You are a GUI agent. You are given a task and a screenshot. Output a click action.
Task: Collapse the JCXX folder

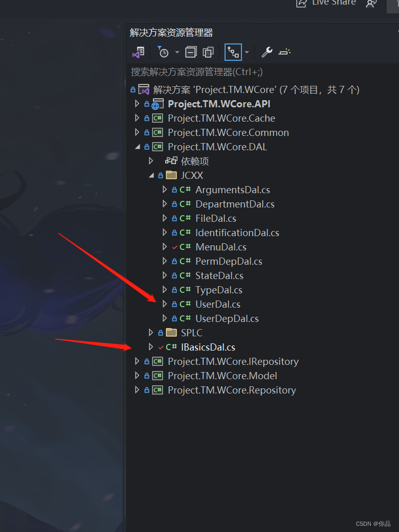coord(151,175)
